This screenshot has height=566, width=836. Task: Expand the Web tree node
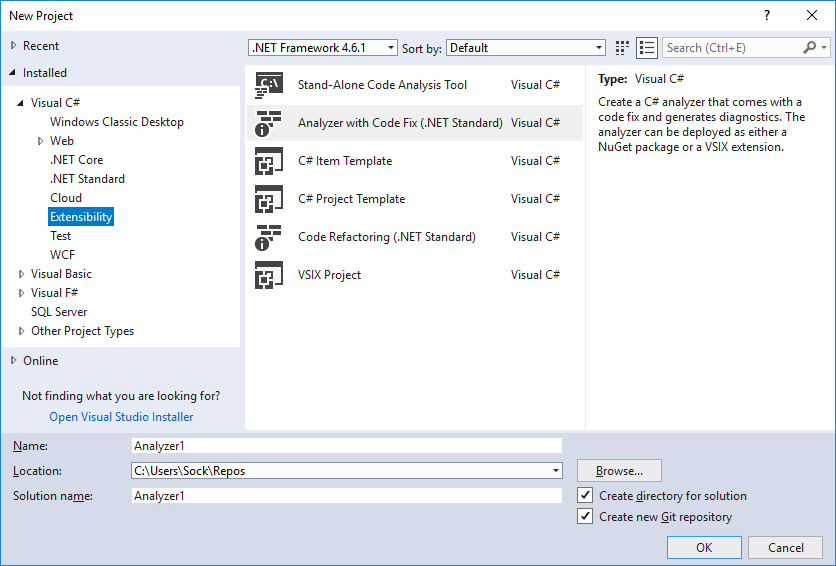coord(41,141)
